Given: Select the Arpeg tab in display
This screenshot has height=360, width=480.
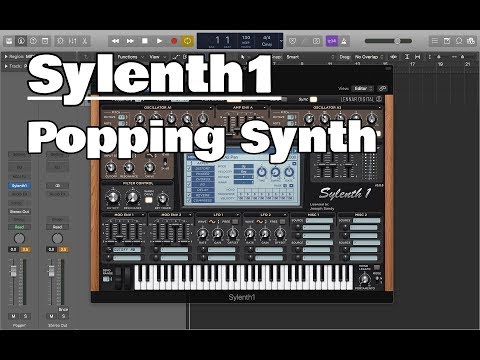Looking at the screenshot, I should click(203, 163).
